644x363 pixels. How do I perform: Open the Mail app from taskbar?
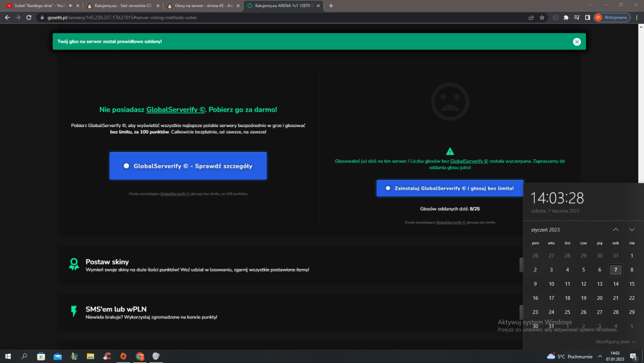point(57,357)
